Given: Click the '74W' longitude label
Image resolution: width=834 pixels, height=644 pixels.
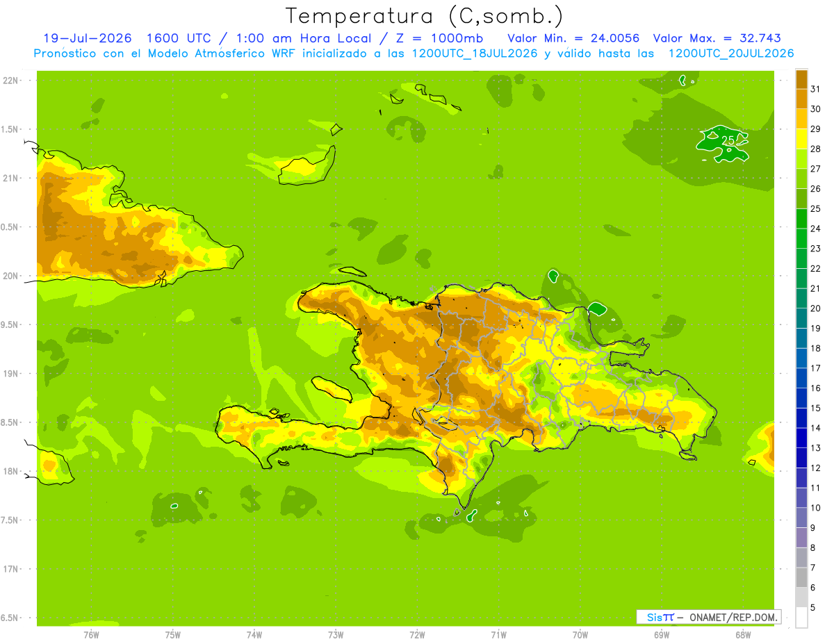Looking at the screenshot, I should pos(254,635).
